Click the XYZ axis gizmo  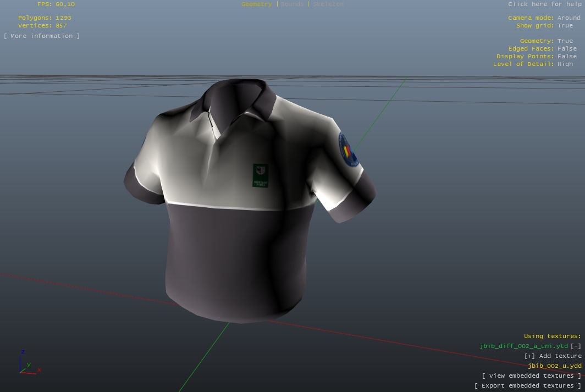[x=27, y=363]
